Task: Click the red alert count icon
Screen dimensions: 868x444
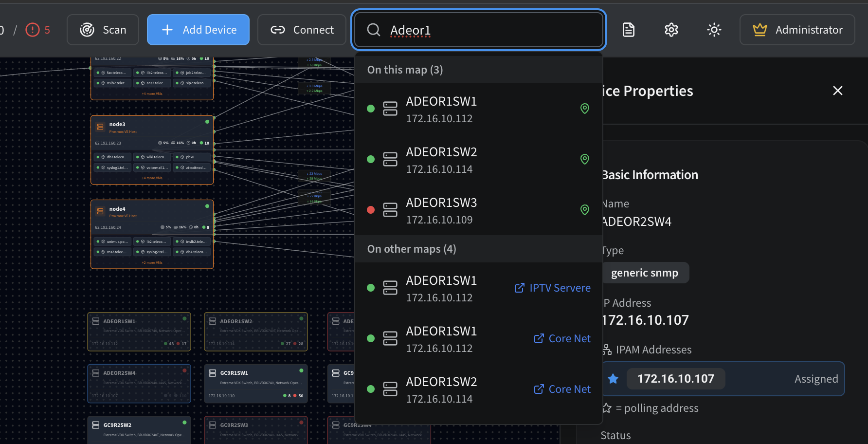Action: pos(33,30)
